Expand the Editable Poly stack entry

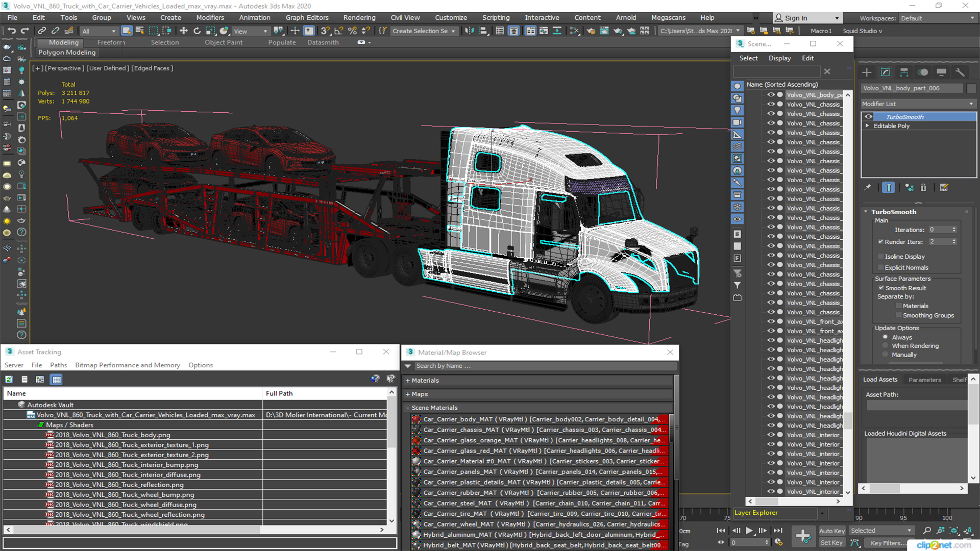click(867, 126)
